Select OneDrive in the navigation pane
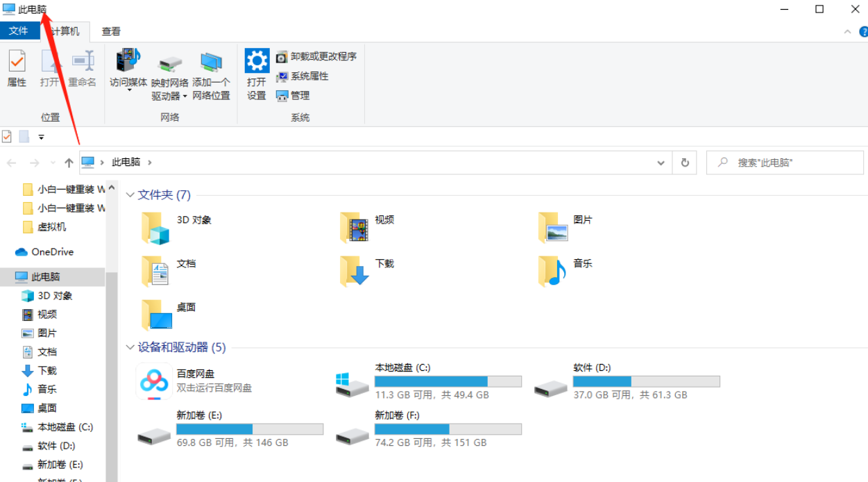This screenshot has width=868, height=482. click(x=52, y=252)
